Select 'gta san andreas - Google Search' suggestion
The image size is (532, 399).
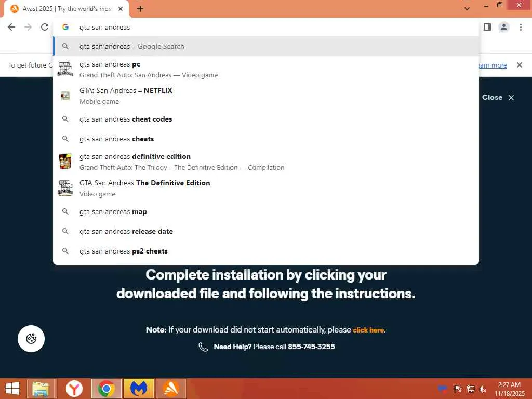coord(266,46)
